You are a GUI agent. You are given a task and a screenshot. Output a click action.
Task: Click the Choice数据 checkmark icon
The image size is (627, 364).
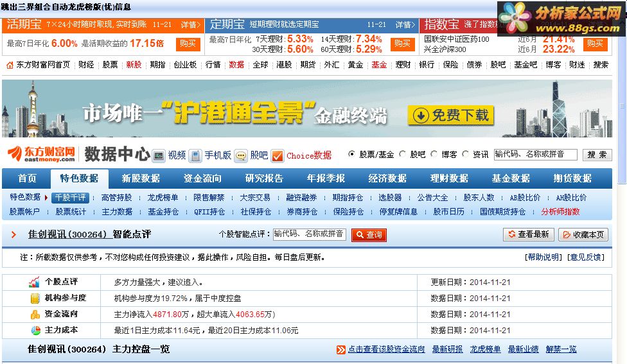278,155
